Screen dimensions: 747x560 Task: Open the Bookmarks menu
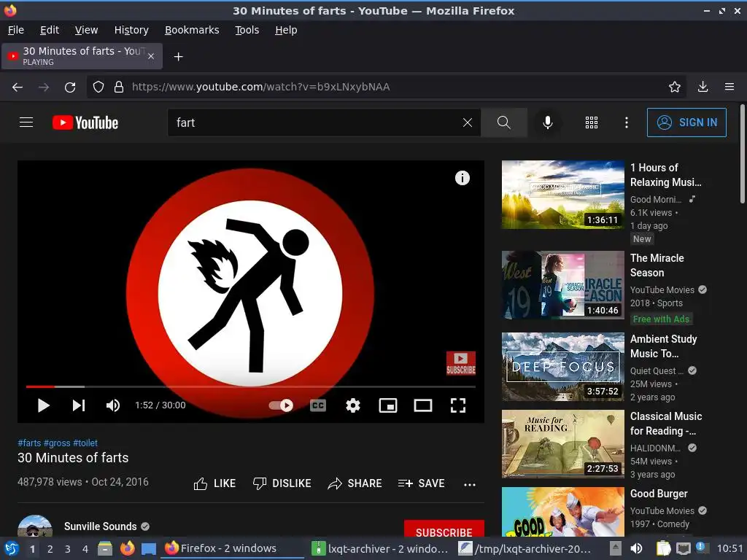tap(192, 30)
